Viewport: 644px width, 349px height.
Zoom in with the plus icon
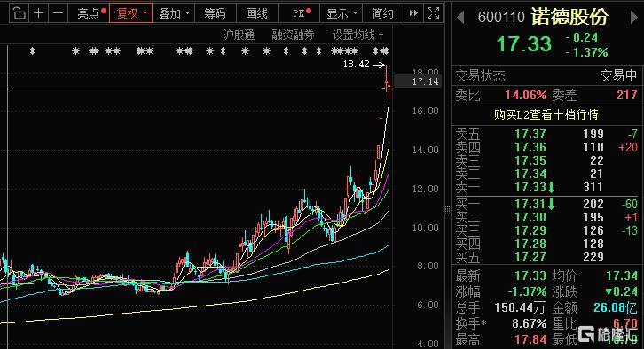click(x=39, y=13)
